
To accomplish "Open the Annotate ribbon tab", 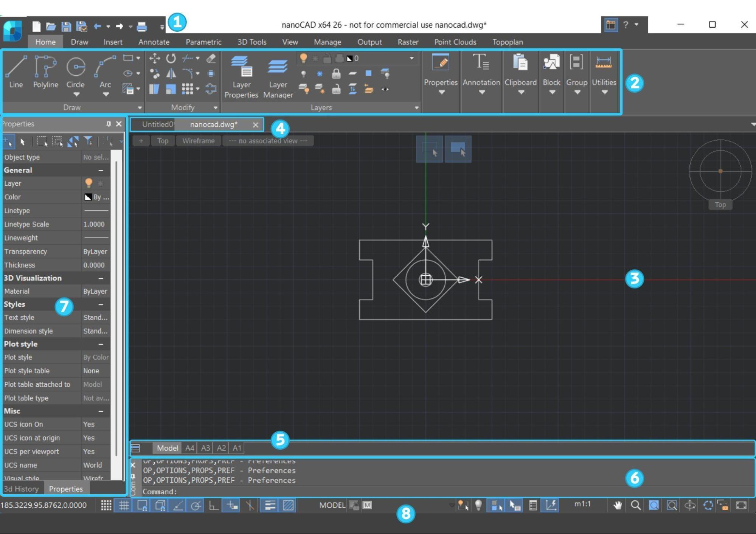I will tap(154, 42).
